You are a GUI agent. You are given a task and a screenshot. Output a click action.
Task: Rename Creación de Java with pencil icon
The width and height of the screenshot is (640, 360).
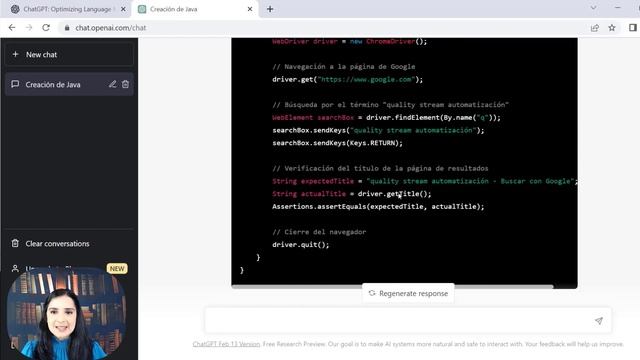112,84
